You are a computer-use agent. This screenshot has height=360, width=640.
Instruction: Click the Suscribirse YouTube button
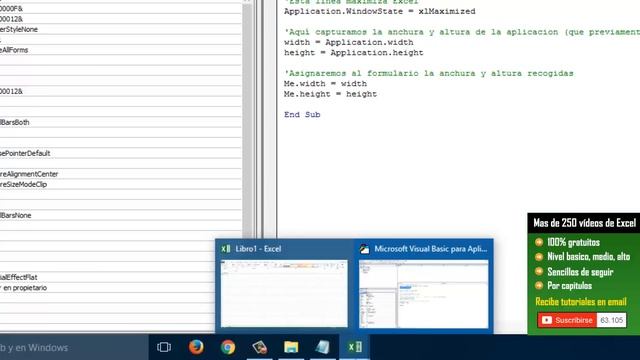pos(567,320)
